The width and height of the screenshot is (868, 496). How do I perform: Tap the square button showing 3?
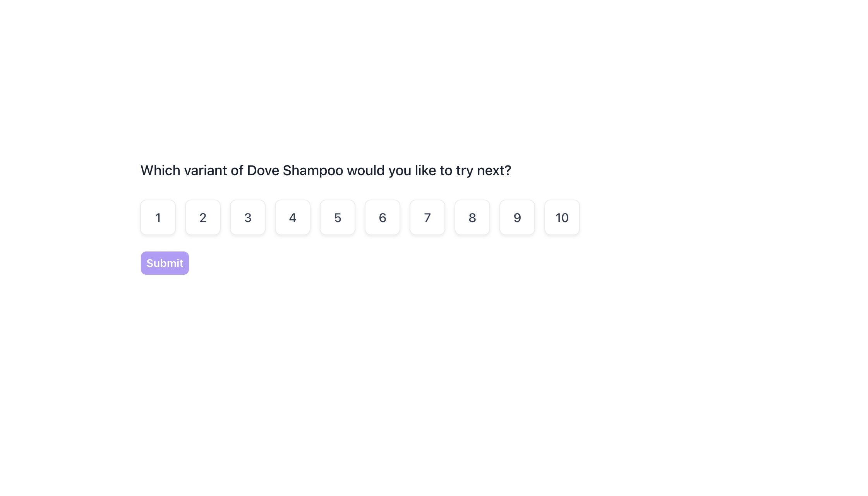point(248,217)
